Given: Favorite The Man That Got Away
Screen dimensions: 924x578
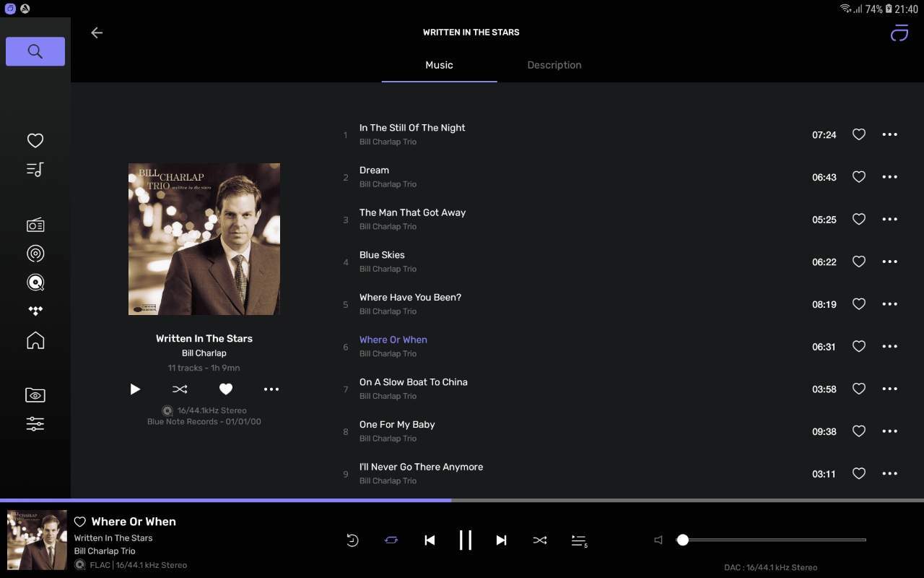Looking at the screenshot, I should [x=859, y=219].
